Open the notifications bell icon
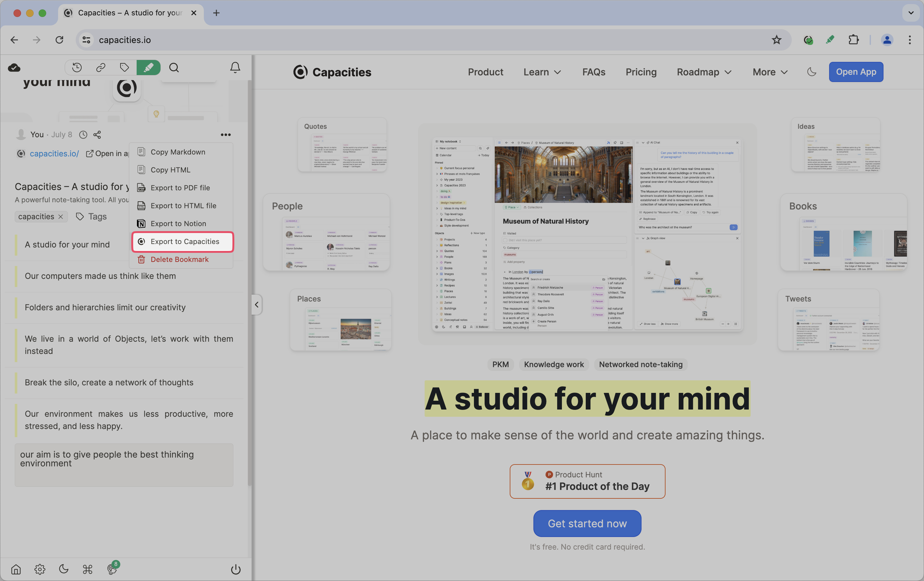Viewport: 924px width, 581px height. [235, 68]
